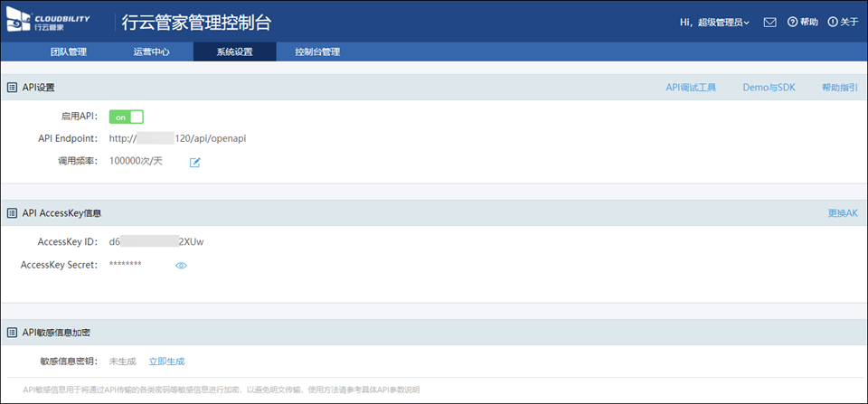Click the 行云管家管理控制台 title

196,22
